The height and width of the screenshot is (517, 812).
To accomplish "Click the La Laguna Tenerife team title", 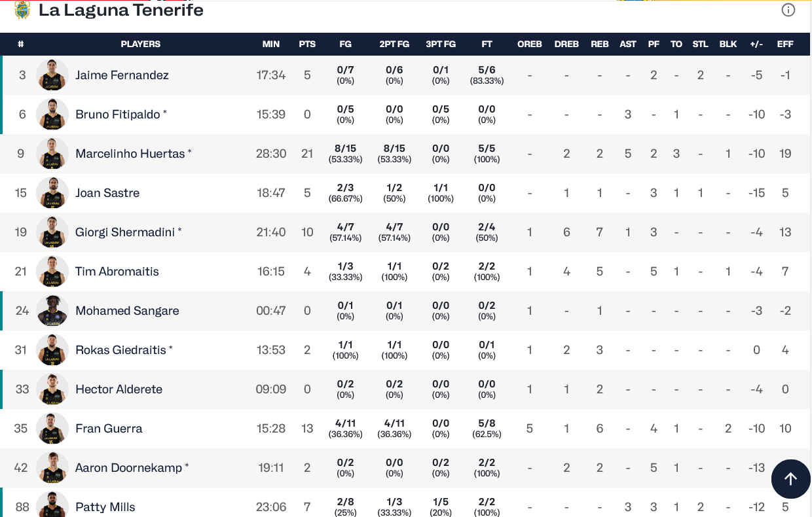I will [121, 10].
